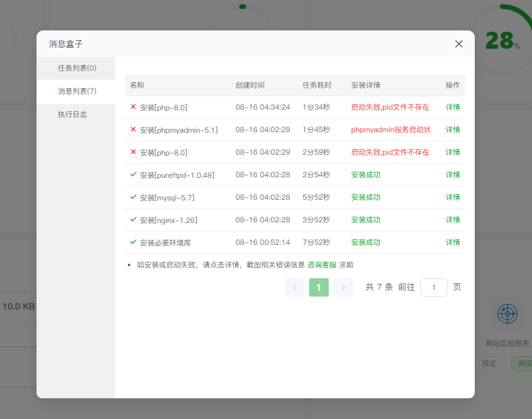
Task: Show 详情 for 安装必要环境库
Action: 453,242
